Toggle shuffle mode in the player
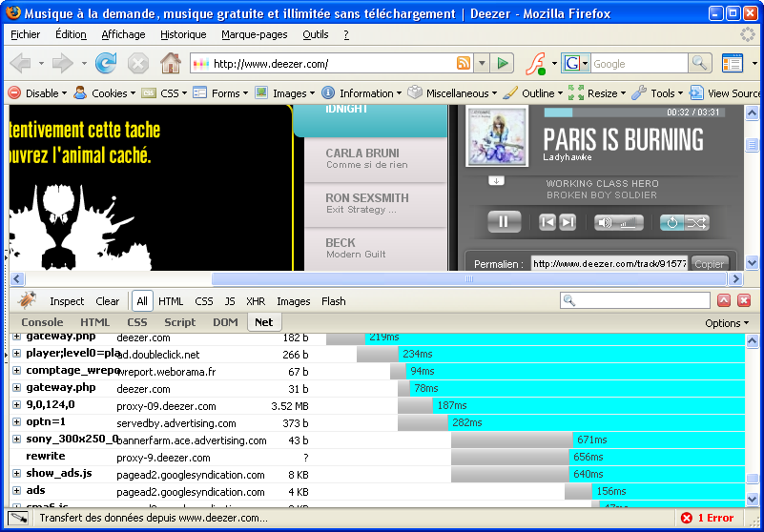The height and width of the screenshot is (532, 764). pos(696,223)
